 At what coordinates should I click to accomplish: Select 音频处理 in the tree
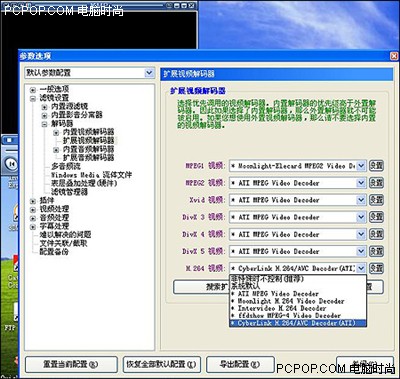click(x=54, y=218)
